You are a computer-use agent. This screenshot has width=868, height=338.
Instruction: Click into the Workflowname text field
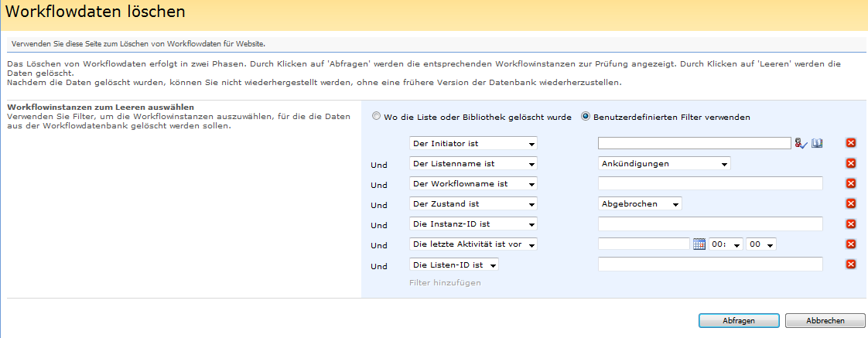709,183
